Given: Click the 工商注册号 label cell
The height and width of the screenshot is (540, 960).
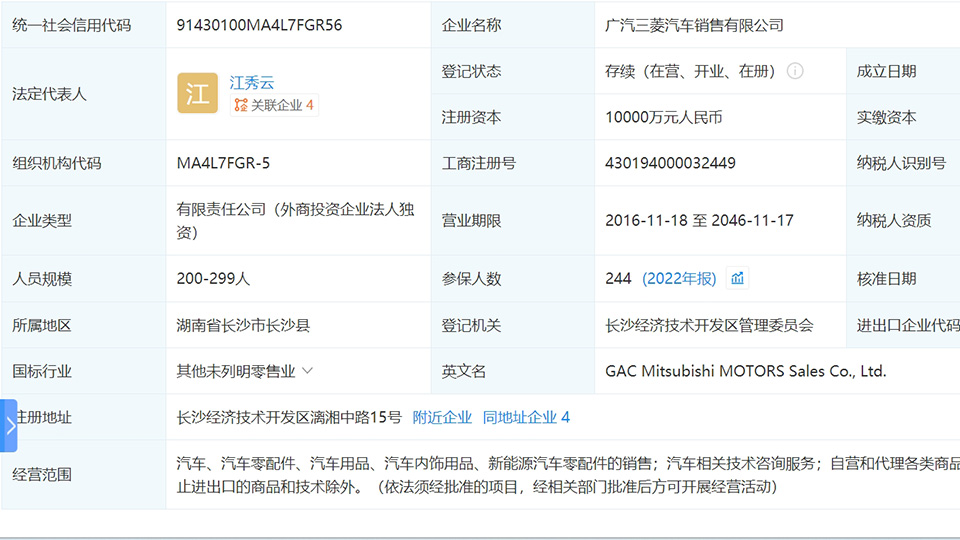Looking at the screenshot, I should pos(513,163).
